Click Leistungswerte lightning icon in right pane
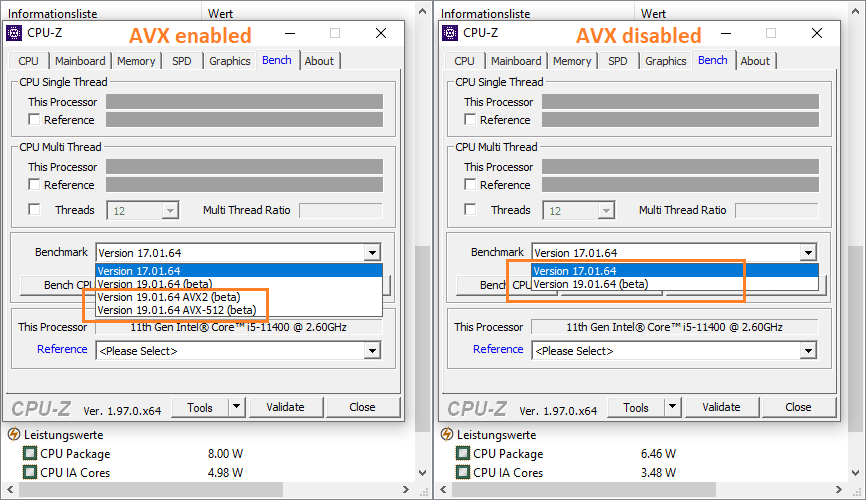The image size is (866, 500). click(447, 435)
